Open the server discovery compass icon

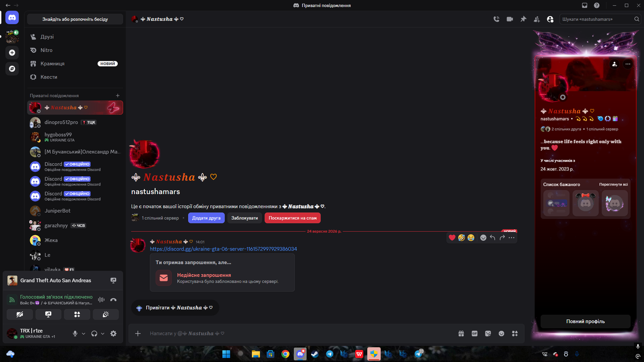point(12,68)
